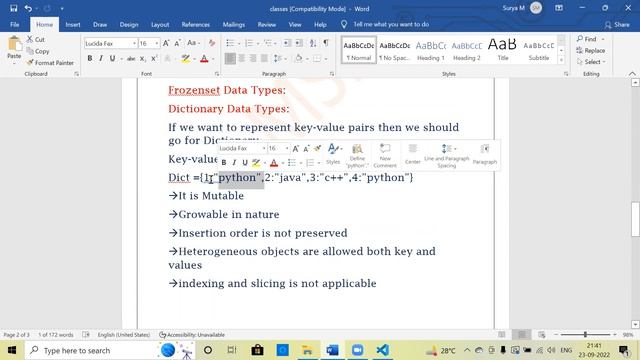Image resolution: width=640 pixels, height=360 pixels.
Task: Justify text in ribbon
Action: click(x=264, y=59)
